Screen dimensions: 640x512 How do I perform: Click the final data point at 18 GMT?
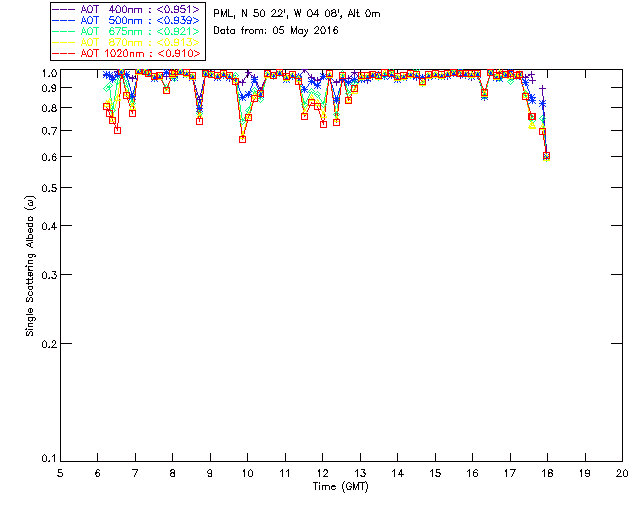click(547, 156)
